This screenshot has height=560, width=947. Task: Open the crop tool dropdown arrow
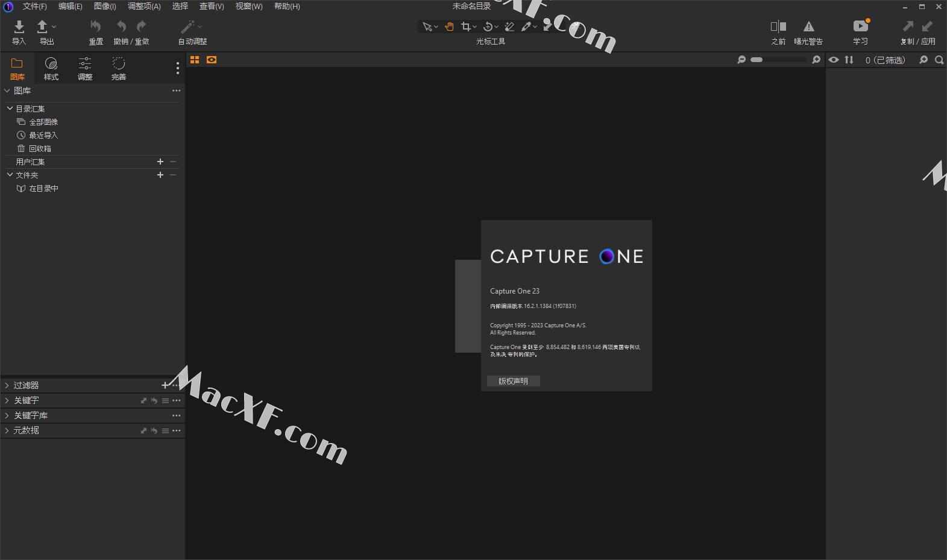coord(474,27)
